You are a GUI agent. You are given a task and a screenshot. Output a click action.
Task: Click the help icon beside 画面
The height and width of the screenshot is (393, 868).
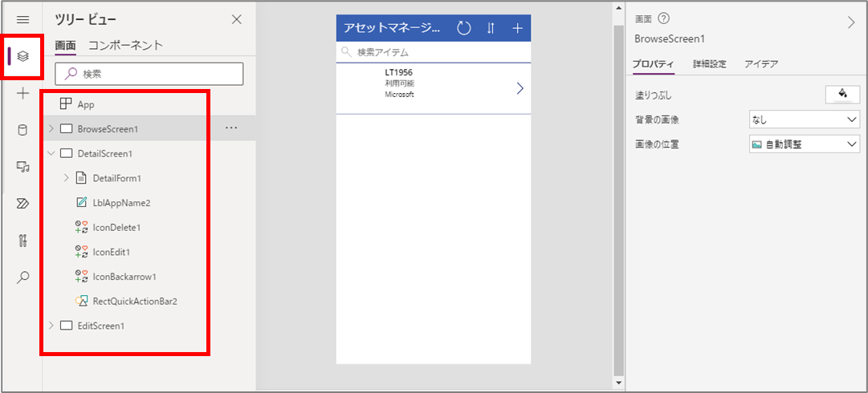663,18
